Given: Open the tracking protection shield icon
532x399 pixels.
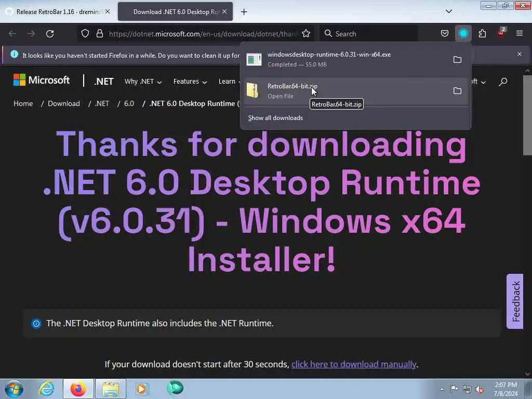Looking at the screenshot, I should click(85, 34).
